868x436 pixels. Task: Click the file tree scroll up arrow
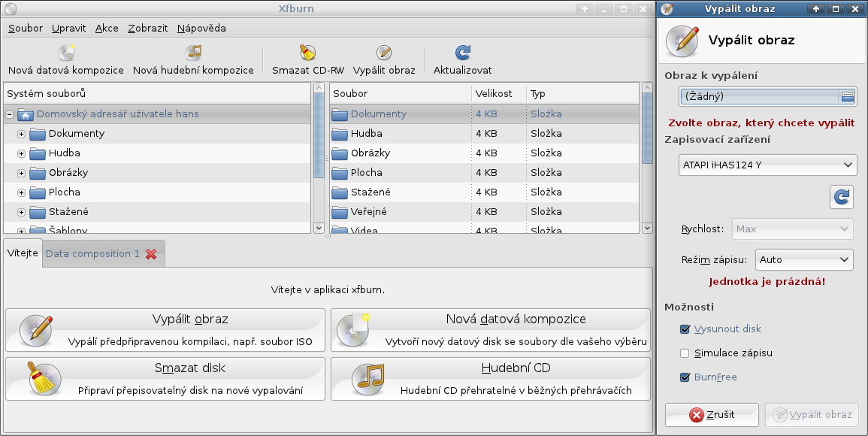click(x=319, y=87)
